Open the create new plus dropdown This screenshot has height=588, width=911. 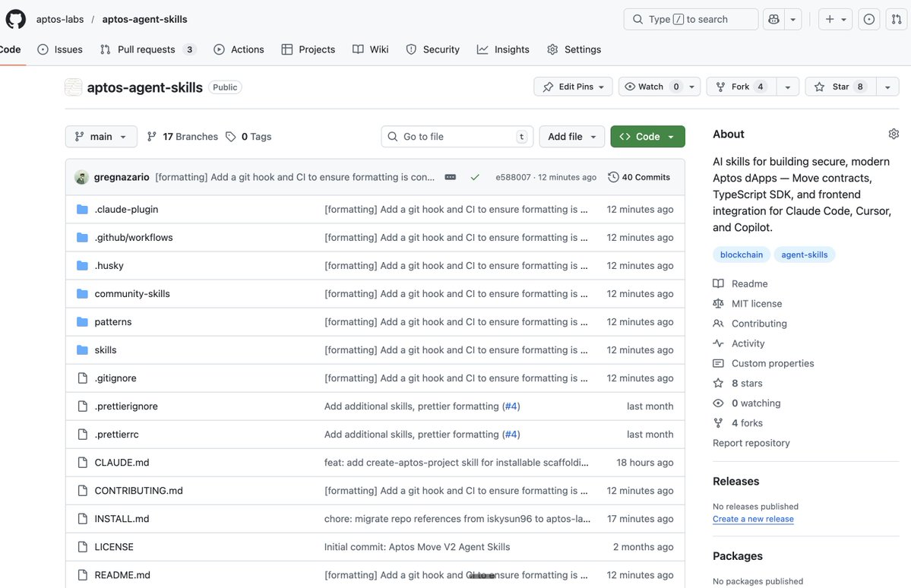pyautogui.click(x=836, y=19)
